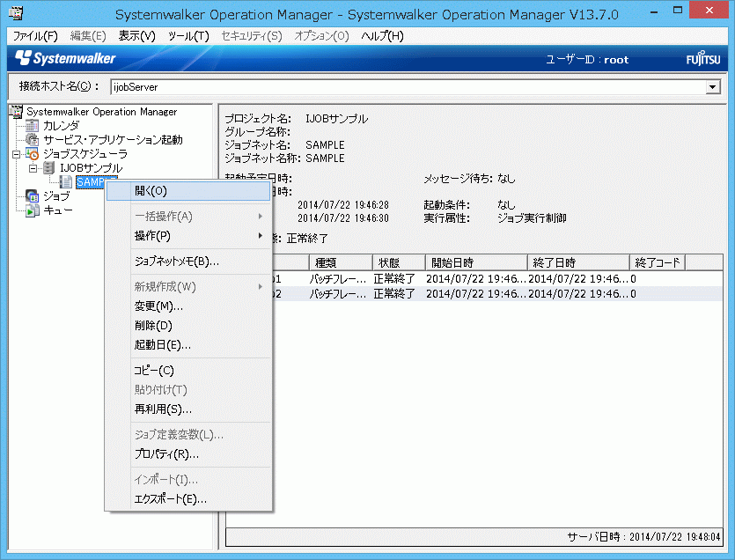The width and height of the screenshot is (735, 560).
Task: Click the 終了日時 column header
Action: [x=578, y=262]
